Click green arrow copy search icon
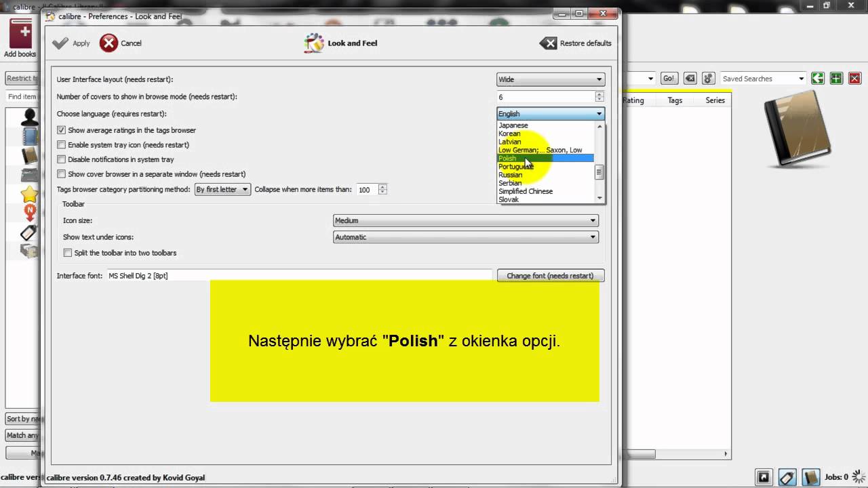868x488 pixels. point(818,79)
